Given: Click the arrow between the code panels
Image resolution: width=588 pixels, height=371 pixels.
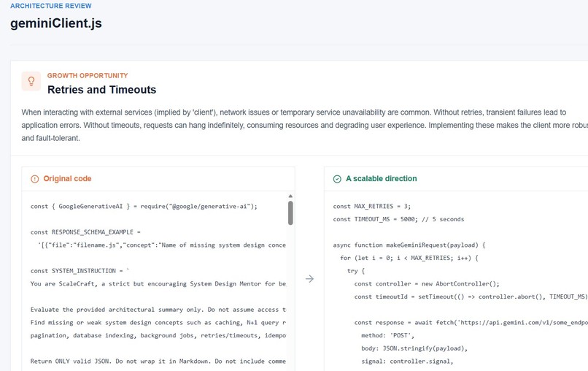Looking at the screenshot, I should click(x=309, y=279).
